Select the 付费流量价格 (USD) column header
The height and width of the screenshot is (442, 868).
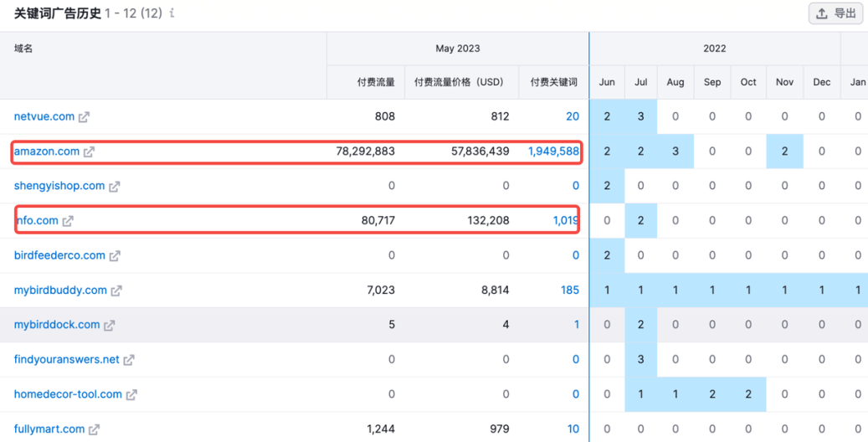click(459, 82)
